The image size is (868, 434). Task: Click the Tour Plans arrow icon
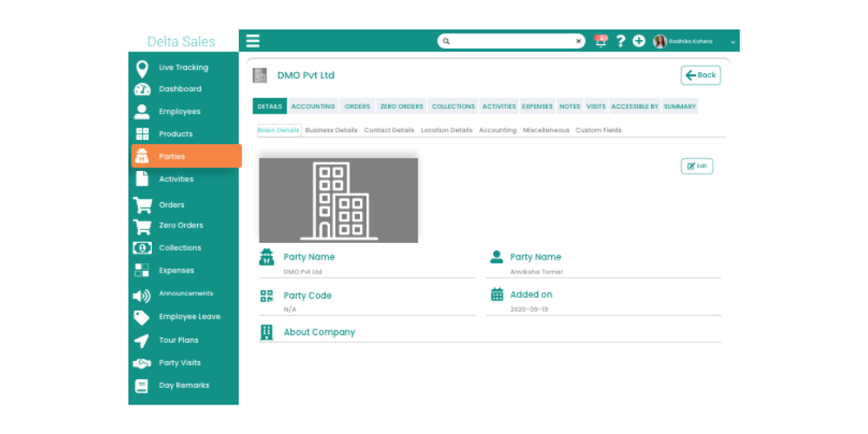pos(141,340)
